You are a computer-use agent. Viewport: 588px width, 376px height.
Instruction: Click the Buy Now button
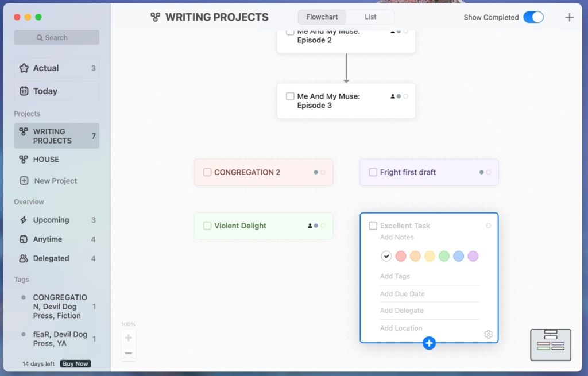pos(75,363)
